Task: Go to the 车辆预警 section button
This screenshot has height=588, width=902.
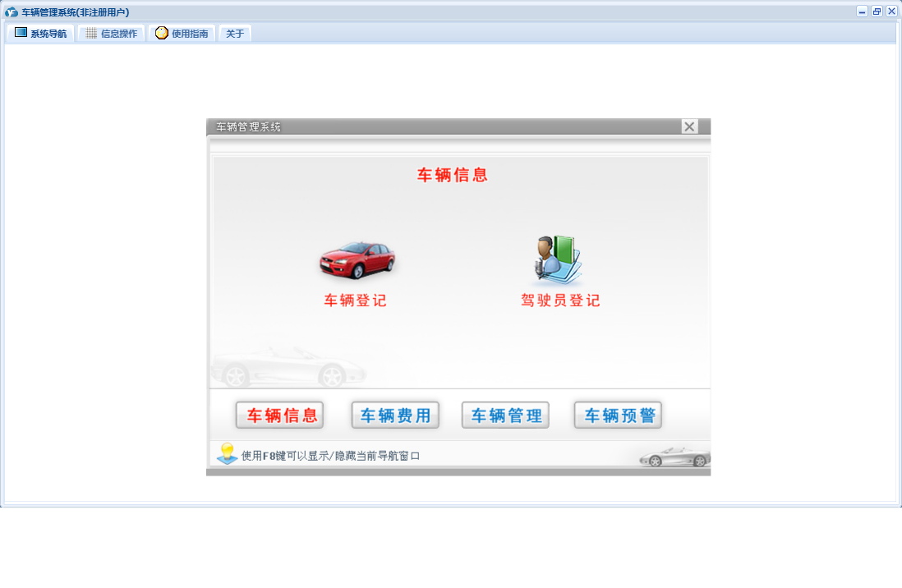Action: click(618, 416)
